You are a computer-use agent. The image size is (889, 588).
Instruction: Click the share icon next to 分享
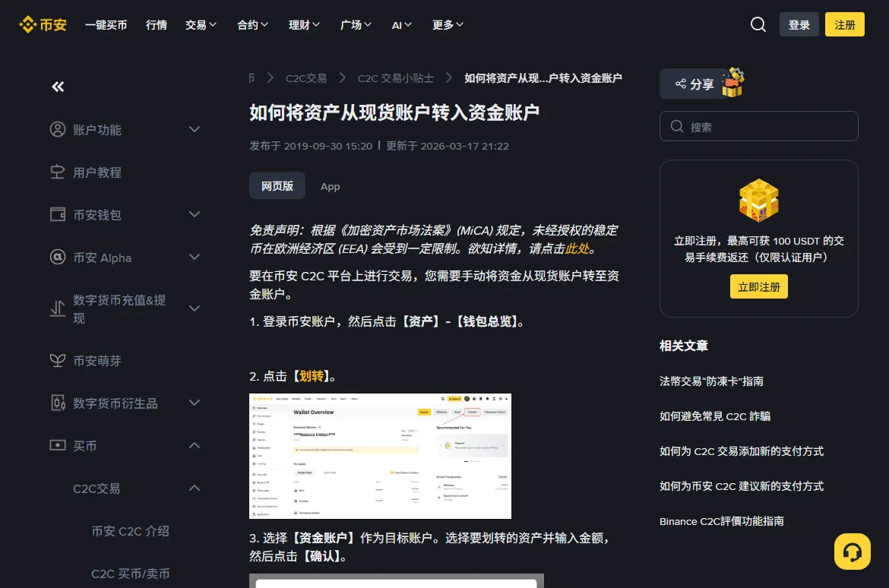[680, 84]
